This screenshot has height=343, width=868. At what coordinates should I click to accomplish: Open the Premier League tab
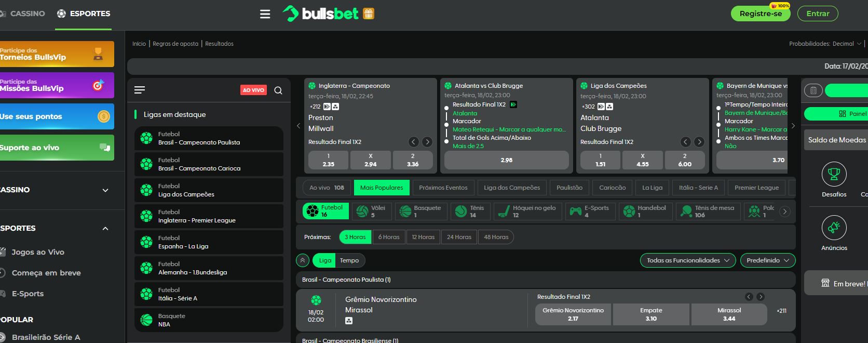tap(757, 188)
